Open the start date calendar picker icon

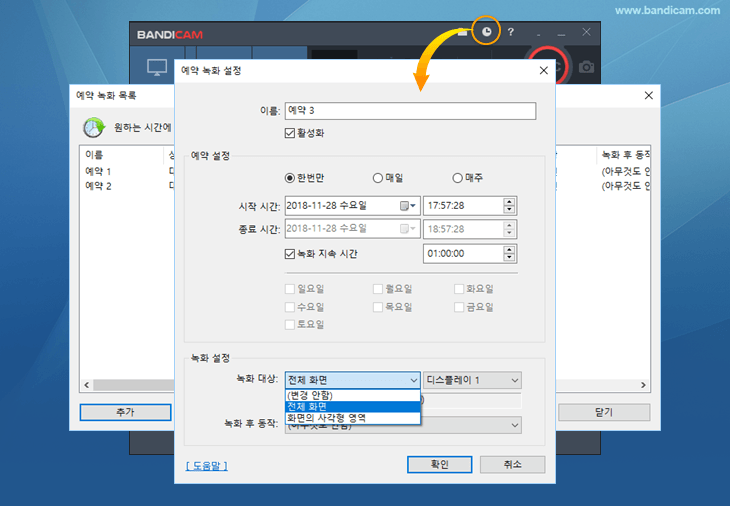[408, 206]
